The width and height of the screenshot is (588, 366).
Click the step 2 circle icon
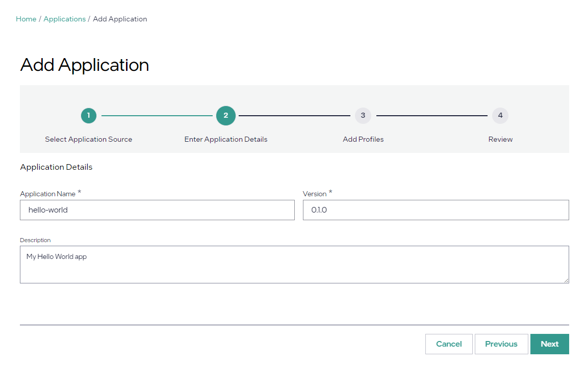(x=226, y=116)
